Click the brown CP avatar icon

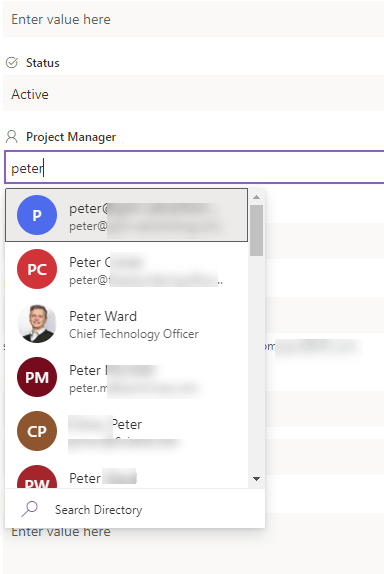tap(37, 431)
